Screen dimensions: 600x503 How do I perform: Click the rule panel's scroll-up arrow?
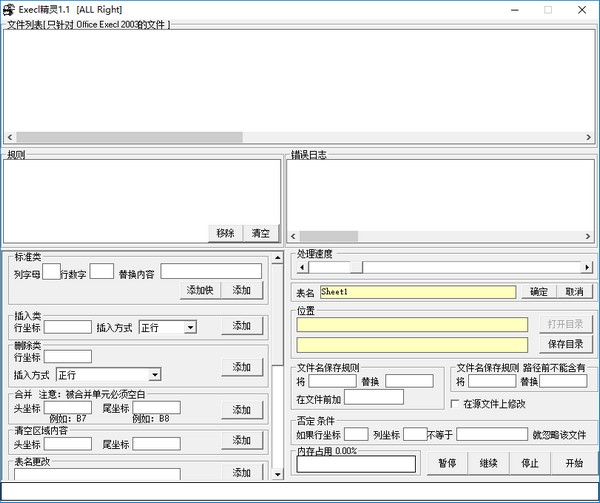(x=277, y=258)
